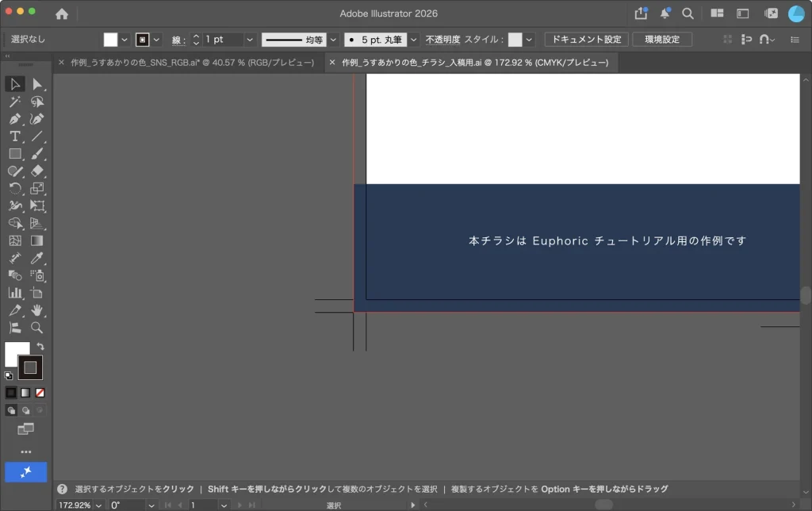Select the Shaper tool
812x511 pixels.
(x=15, y=171)
